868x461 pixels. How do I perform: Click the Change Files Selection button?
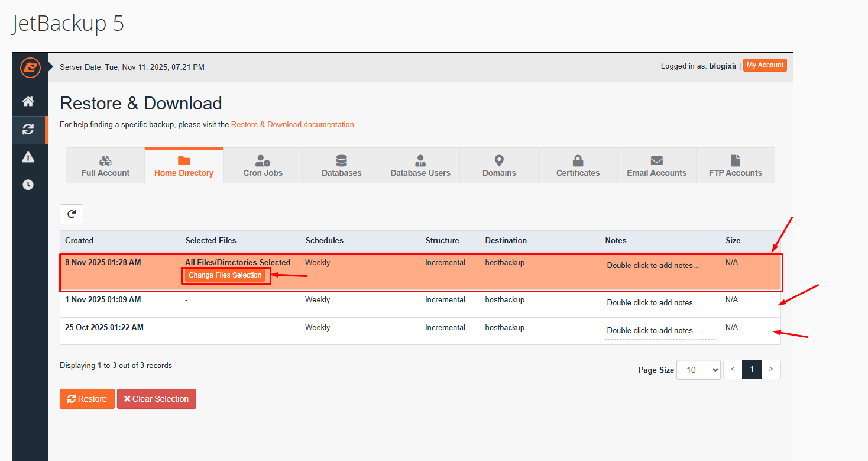225,275
